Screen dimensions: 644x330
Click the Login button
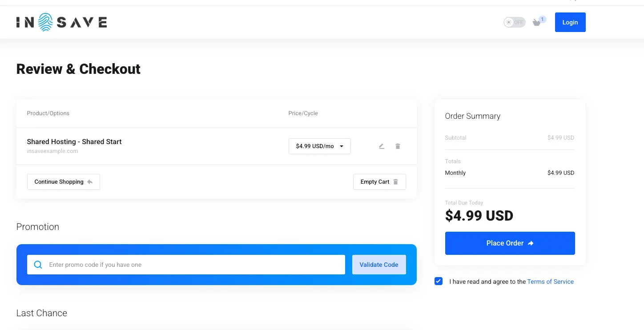click(570, 22)
